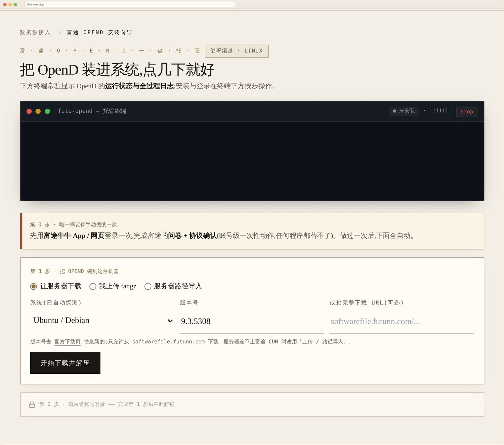The image size is (504, 445).
Task: Click the 系统(已自动探测) label
Action: [56, 303]
